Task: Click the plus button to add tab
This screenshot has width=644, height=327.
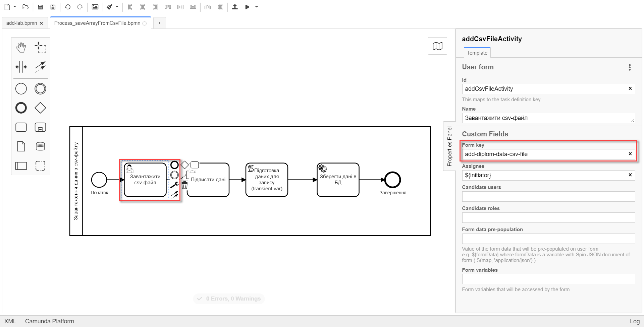Action: pyautogui.click(x=160, y=23)
